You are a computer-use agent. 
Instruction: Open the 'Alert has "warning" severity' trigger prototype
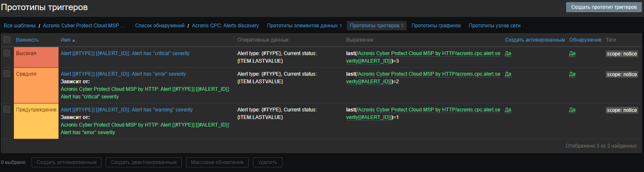point(127,110)
